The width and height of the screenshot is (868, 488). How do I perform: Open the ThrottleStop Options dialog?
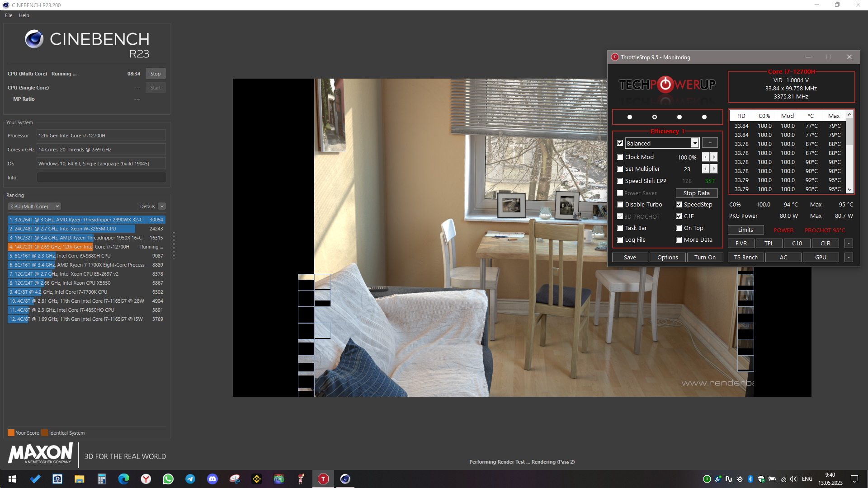tap(668, 258)
